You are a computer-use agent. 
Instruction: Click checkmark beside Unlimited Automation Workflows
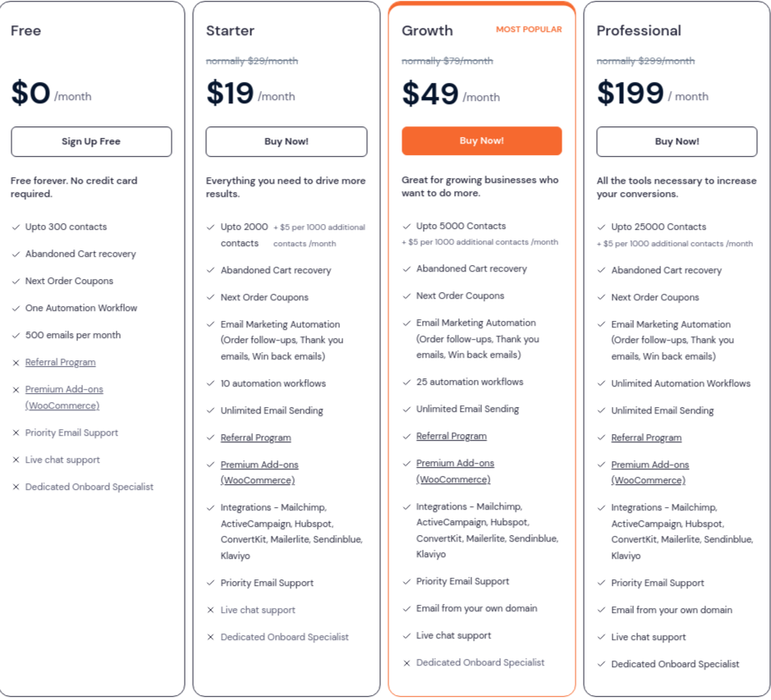point(601,383)
